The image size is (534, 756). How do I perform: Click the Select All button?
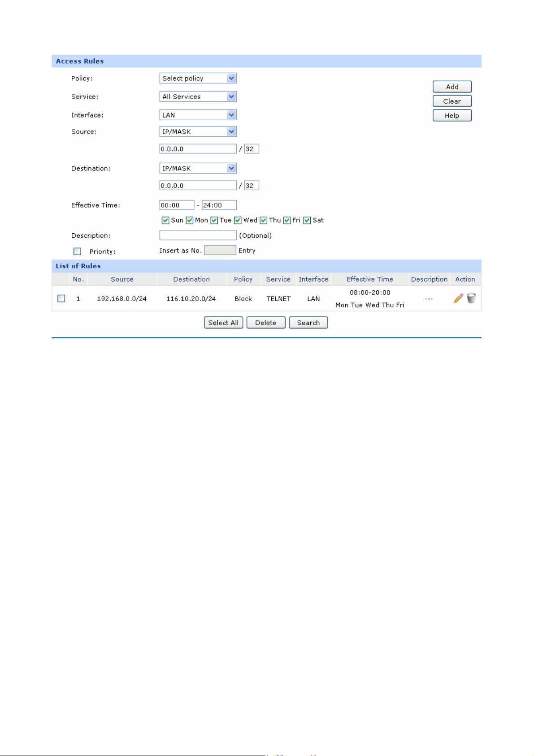click(224, 323)
